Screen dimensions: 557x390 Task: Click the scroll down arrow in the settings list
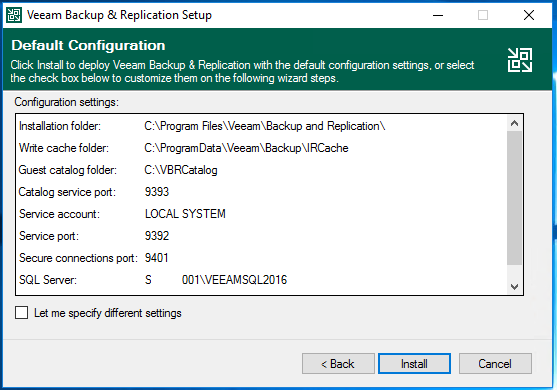514,286
